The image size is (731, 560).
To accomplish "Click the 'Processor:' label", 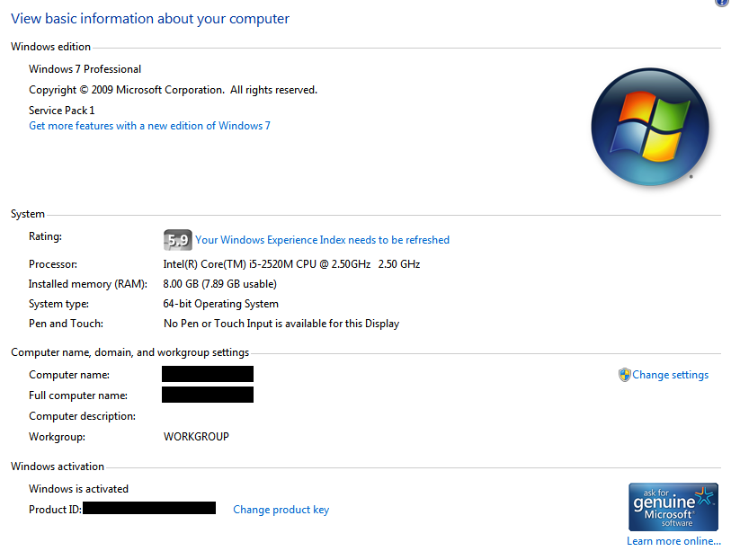I will (53, 264).
